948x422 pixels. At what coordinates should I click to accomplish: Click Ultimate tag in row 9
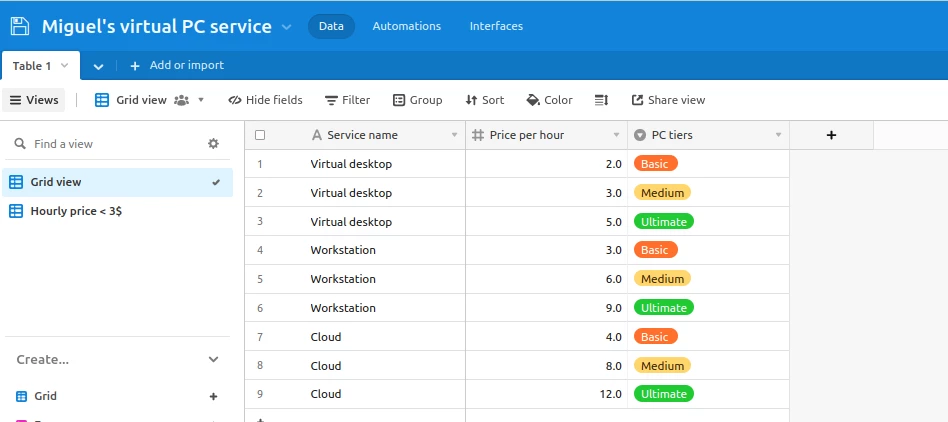[663, 394]
